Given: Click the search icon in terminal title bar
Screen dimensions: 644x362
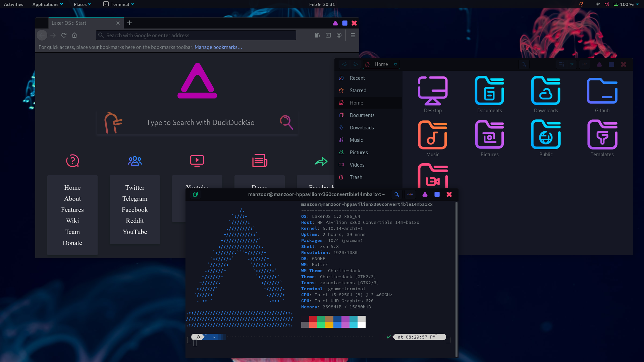Looking at the screenshot, I should (396, 194).
